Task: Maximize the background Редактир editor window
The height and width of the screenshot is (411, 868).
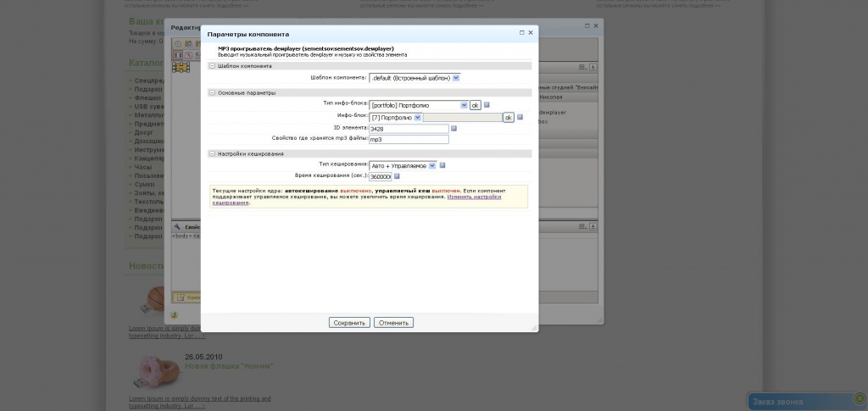Action: 587,25
